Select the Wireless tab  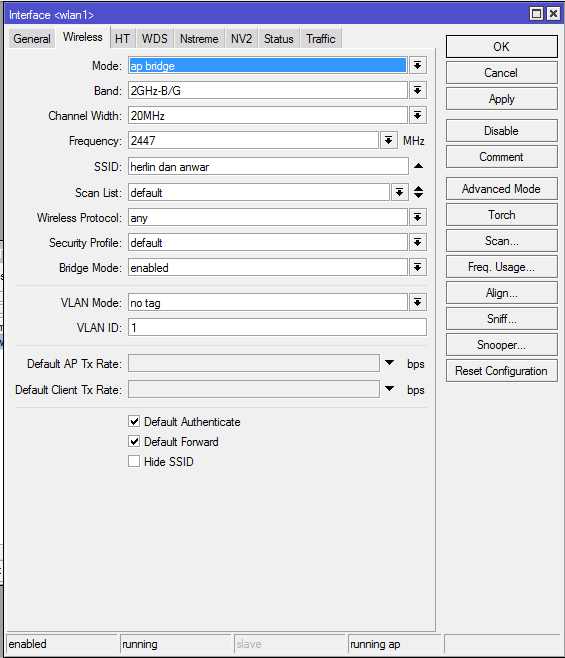pos(83,37)
